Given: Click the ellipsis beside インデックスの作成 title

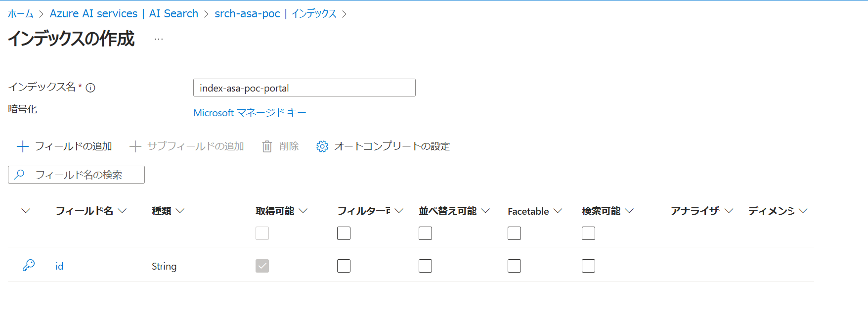Looking at the screenshot, I should click(158, 39).
